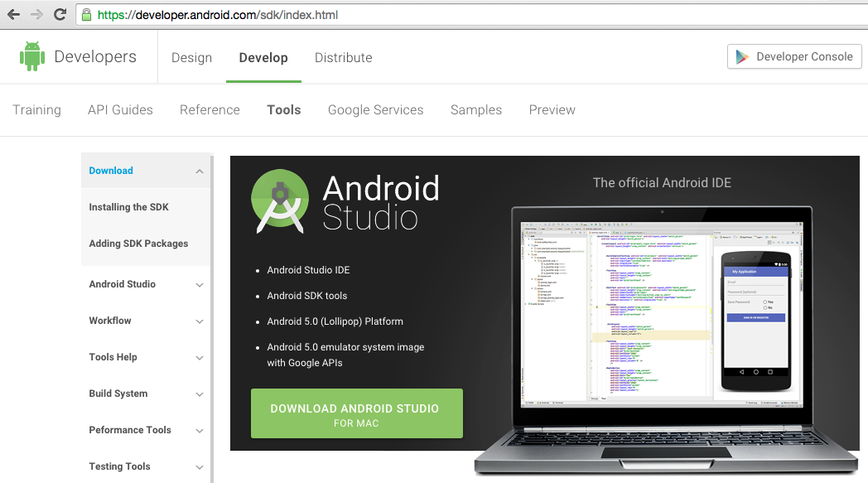
Task: Expand the Testing Tools section chevron
Action: coord(200,467)
